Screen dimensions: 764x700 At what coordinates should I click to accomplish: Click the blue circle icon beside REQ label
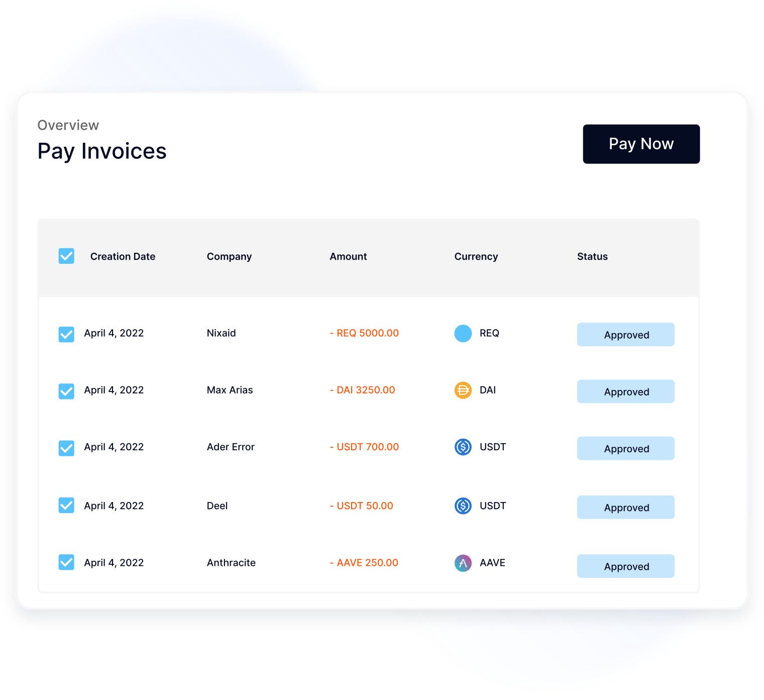click(x=462, y=333)
